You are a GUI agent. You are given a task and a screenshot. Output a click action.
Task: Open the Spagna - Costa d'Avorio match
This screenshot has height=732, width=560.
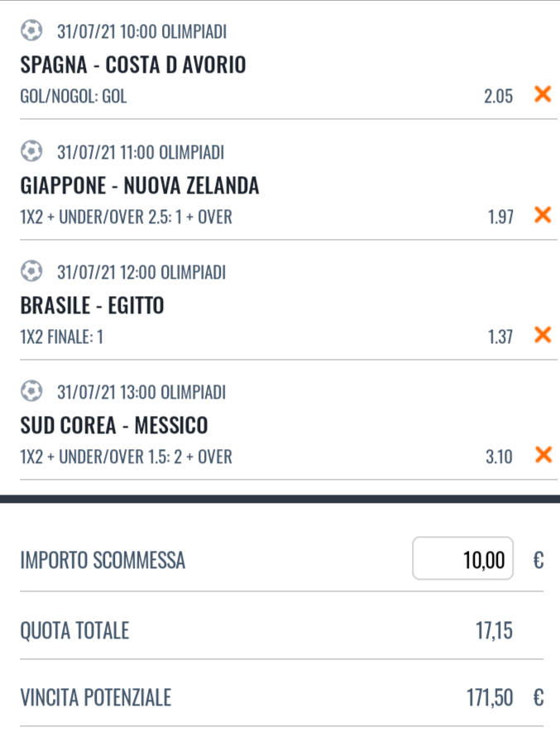pyautogui.click(x=133, y=65)
